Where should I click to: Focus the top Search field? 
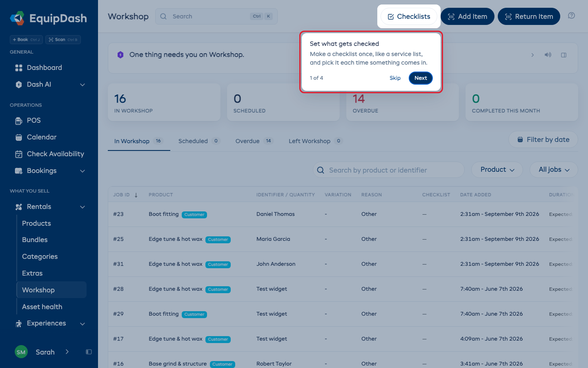click(216, 16)
